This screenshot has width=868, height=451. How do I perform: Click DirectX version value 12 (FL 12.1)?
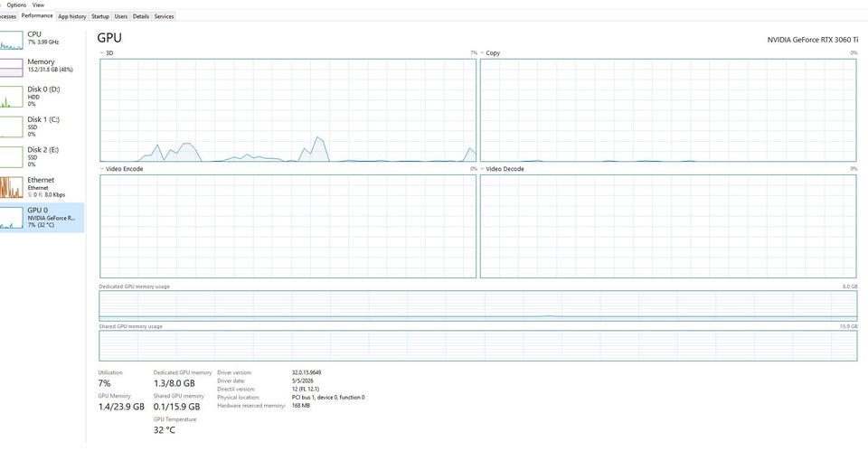[306, 389]
